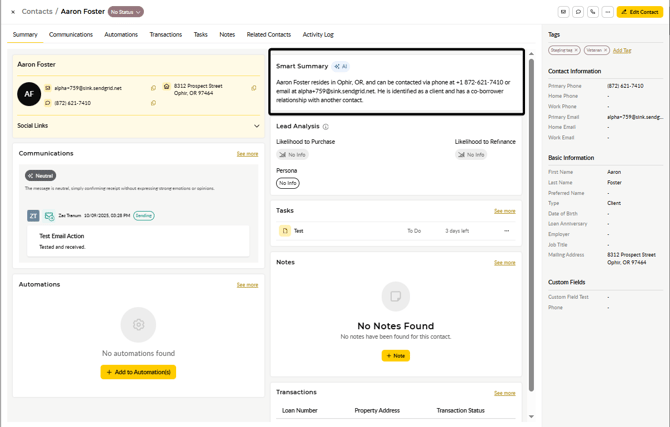Viewport: 670px width, 427px height.
Task: Open the Related Contacts tab
Action: click(268, 35)
